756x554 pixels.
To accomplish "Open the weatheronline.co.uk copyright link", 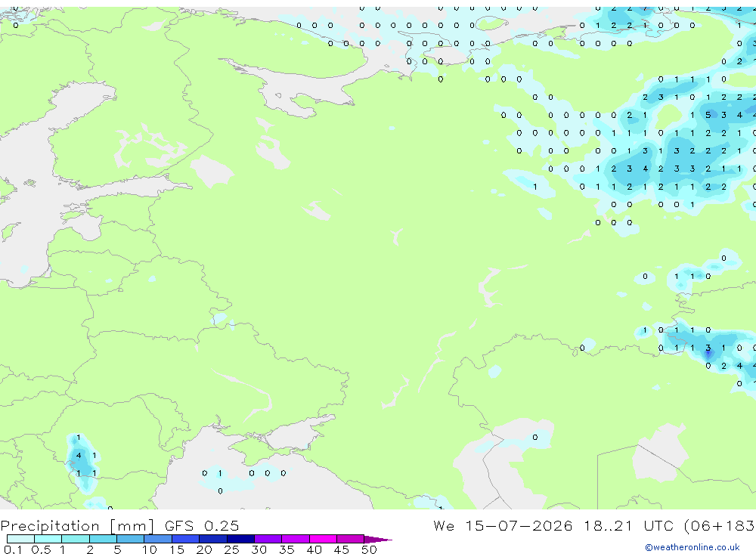I will tap(692, 547).
